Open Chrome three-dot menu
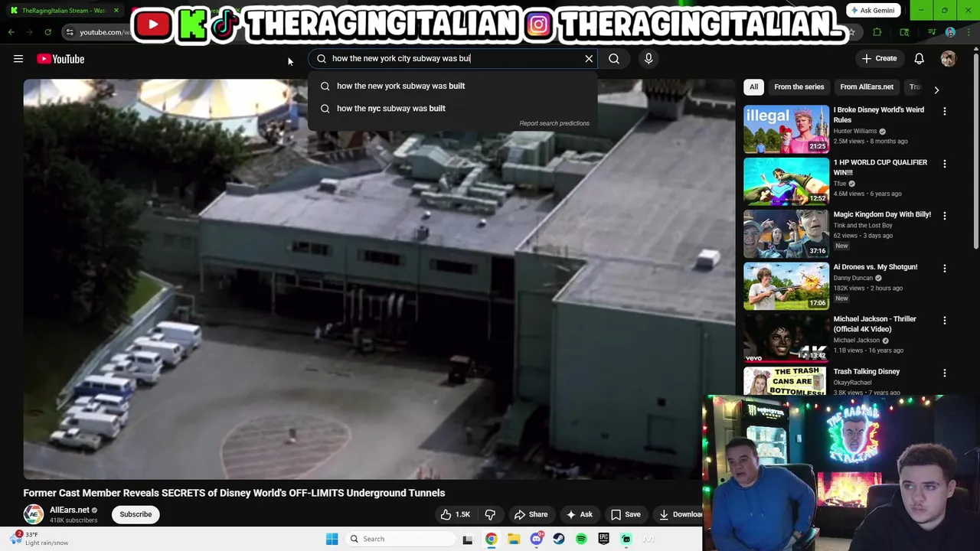980x551 pixels. (x=968, y=32)
